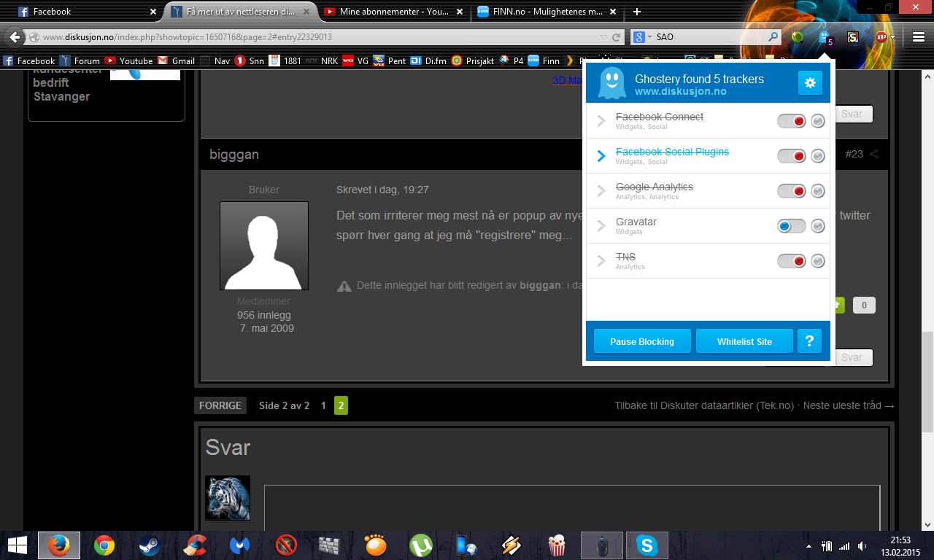Open a new tab with plus button
934x560 pixels.
[637, 12]
